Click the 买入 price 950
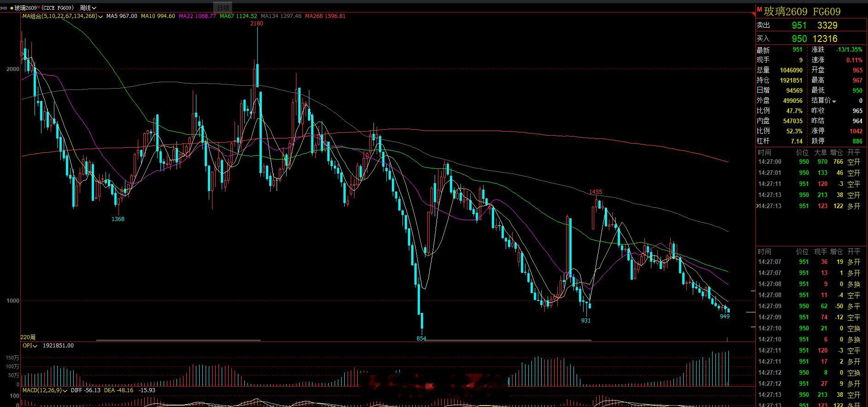Viewport: 868px width, 407px height. pos(799,39)
